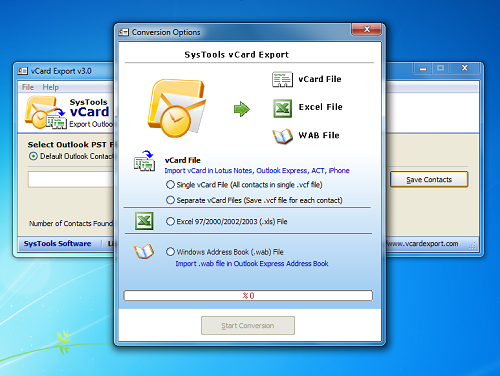
Task: Click SysTools Software in the status bar
Action: (x=57, y=244)
